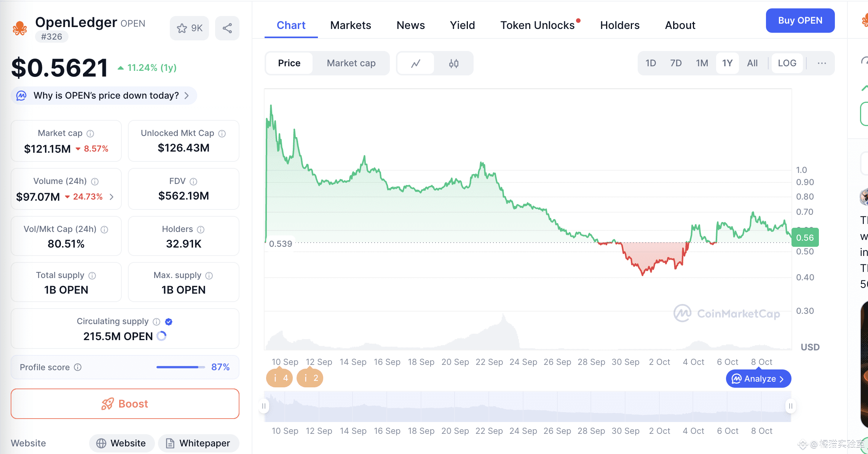Switch to the candlestick chart icon

coord(453,63)
